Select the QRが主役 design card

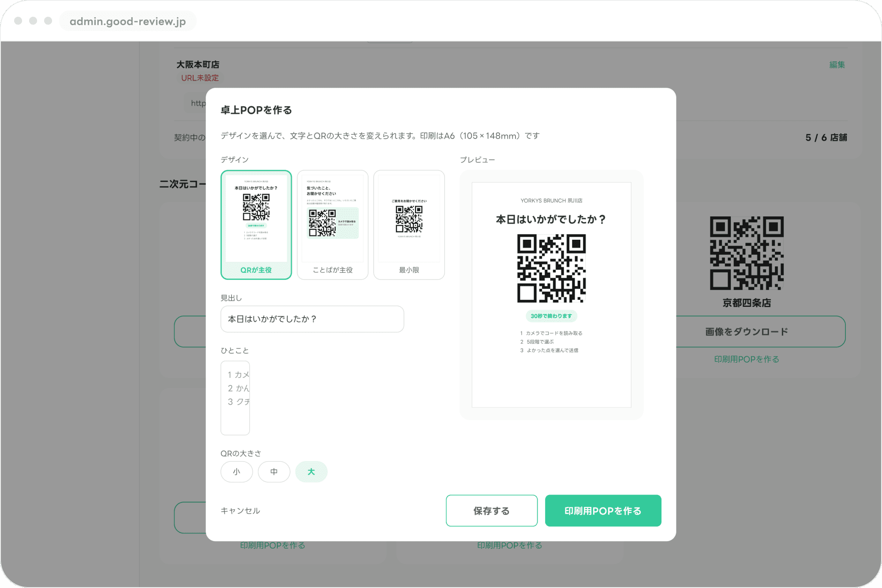point(256,225)
